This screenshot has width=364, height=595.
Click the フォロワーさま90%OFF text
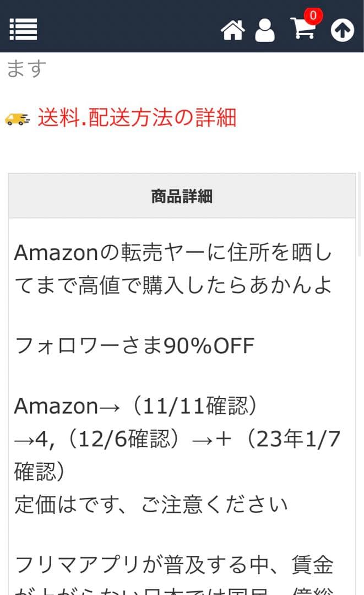[x=134, y=346]
